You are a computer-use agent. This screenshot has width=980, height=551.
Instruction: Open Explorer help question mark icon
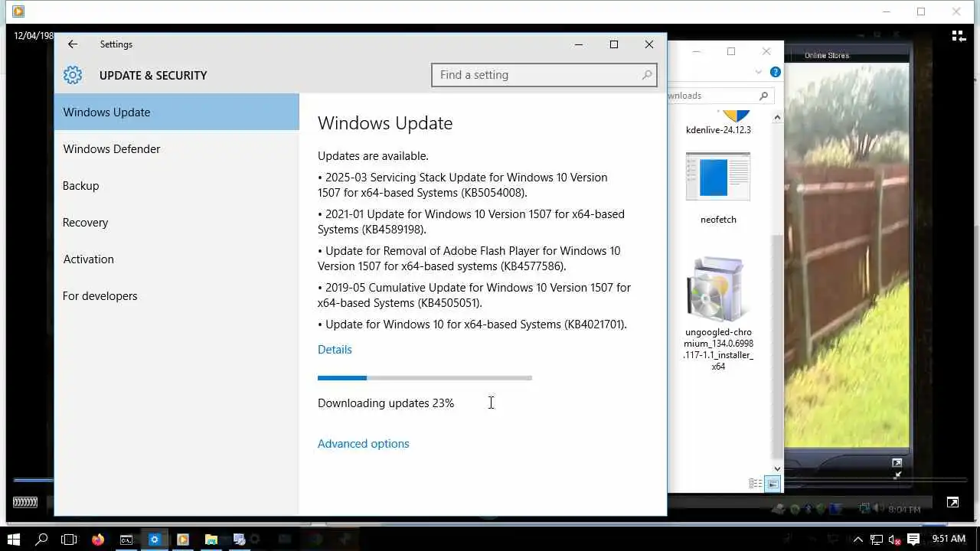pos(776,72)
